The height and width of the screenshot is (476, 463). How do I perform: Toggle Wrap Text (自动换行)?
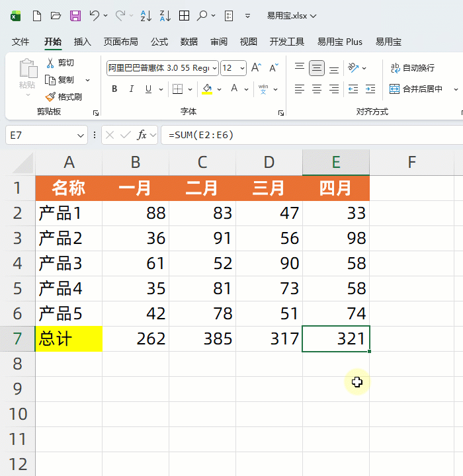coord(413,68)
